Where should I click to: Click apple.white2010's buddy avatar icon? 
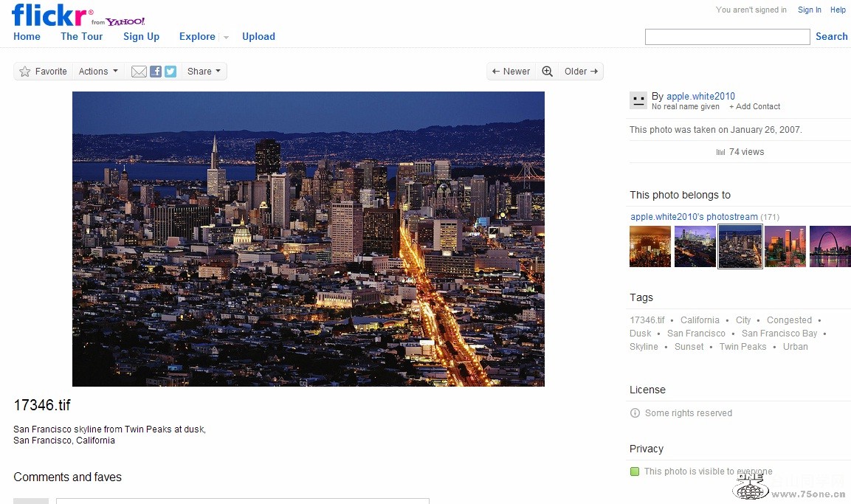[638, 100]
